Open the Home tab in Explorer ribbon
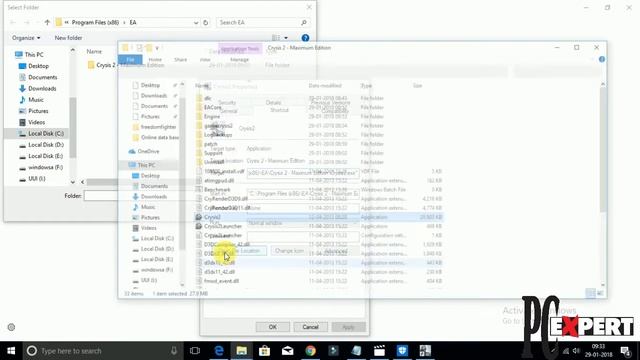 click(155, 60)
